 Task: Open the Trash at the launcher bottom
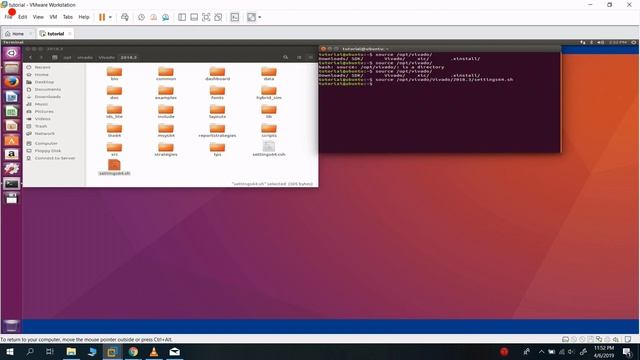pos(11,326)
